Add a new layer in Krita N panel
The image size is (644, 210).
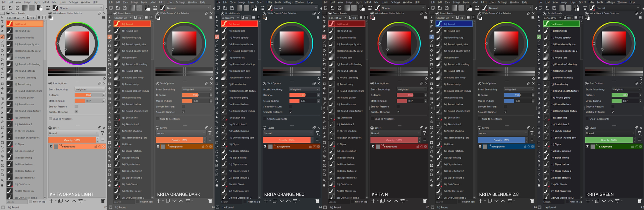[373, 201]
